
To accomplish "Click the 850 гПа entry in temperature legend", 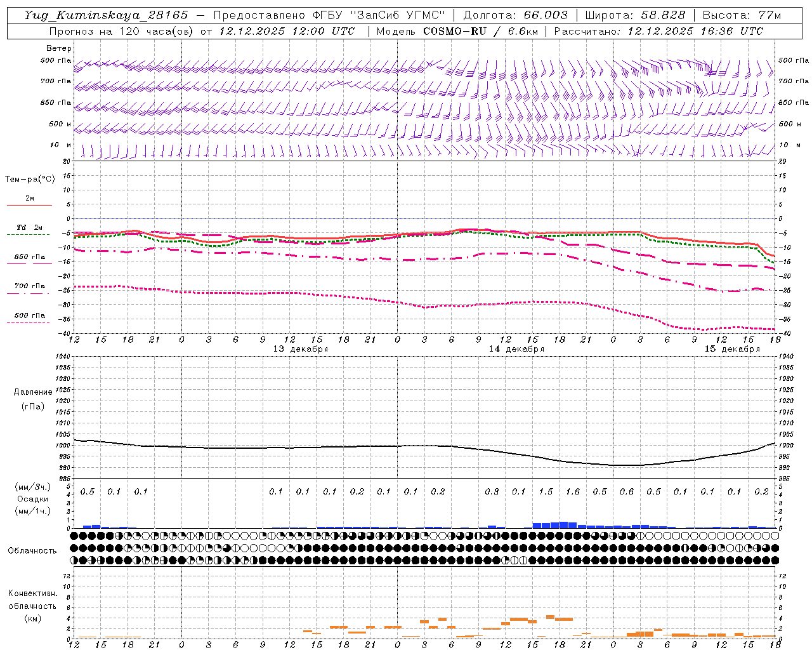I will [x=29, y=256].
